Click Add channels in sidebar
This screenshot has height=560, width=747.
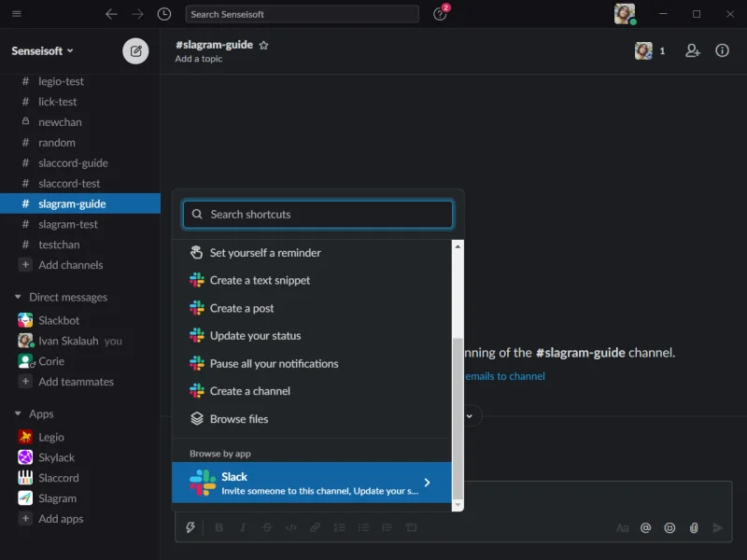pos(71,265)
